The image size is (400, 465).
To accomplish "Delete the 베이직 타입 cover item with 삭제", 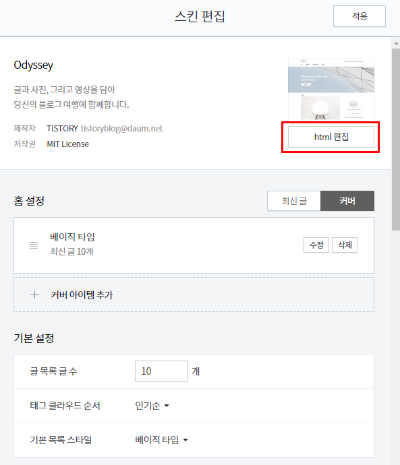I will [x=345, y=245].
